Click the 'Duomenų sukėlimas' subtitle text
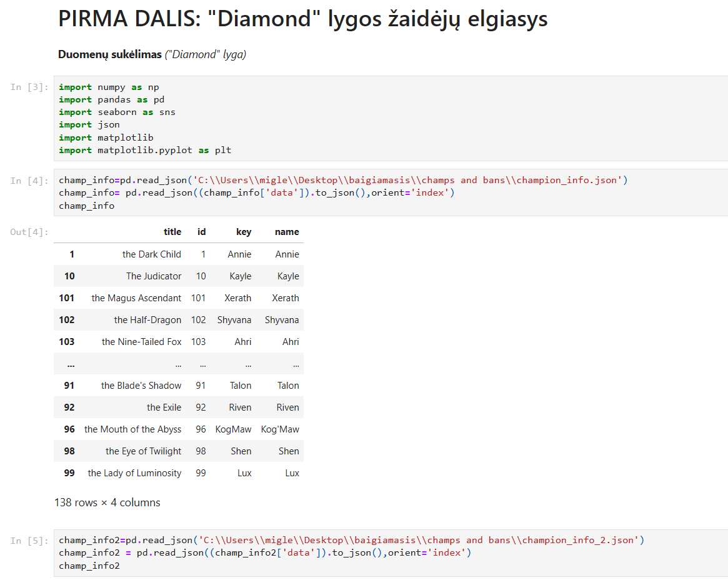Image resolution: width=728 pixels, height=585 pixels. [x=109, y=55]
